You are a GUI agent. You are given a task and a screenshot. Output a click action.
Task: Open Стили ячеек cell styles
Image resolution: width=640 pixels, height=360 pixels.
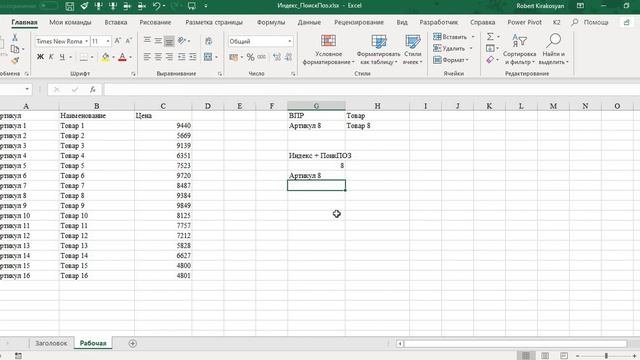[x=413, y=49]
